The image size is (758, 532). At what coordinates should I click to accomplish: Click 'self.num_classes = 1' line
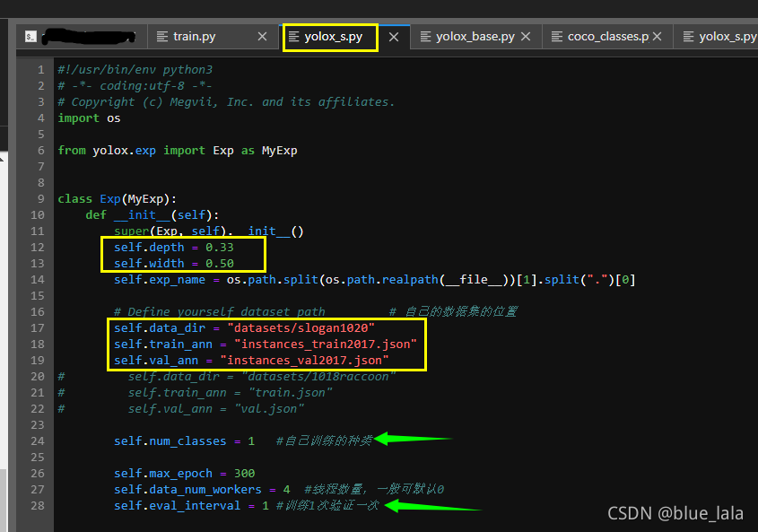pos(184,441)
